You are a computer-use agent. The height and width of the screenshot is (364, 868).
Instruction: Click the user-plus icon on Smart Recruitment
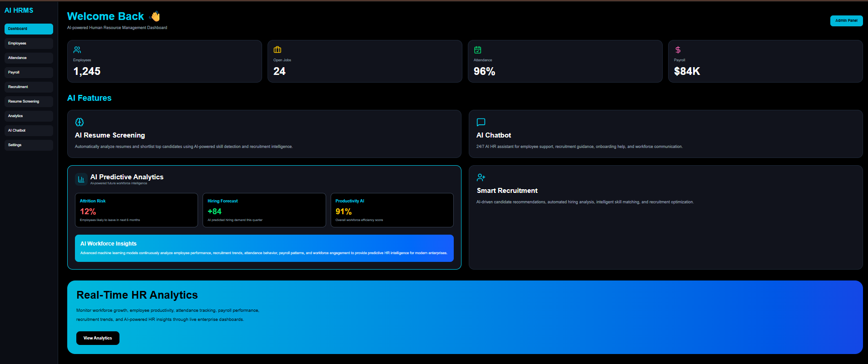(x=481, y=177)
